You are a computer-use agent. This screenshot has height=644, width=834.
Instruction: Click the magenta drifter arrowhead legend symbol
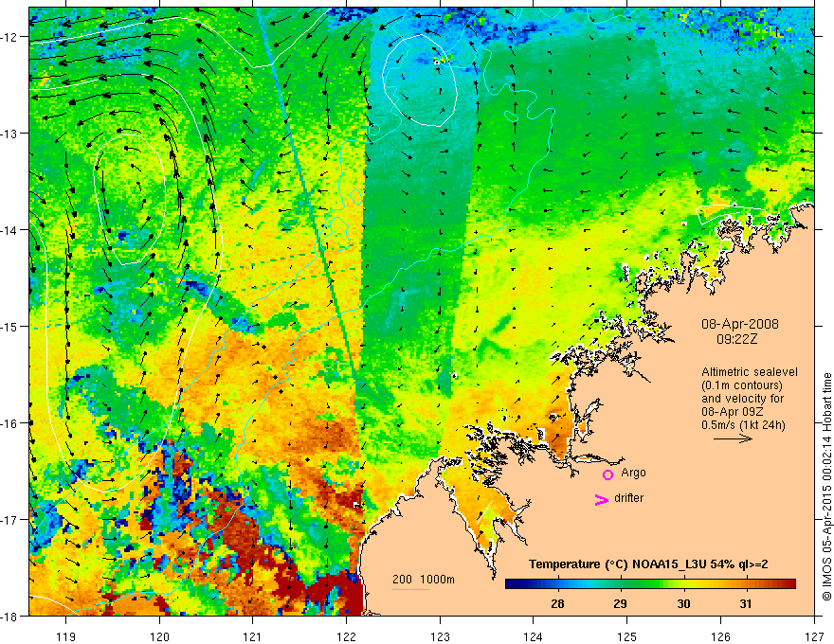pos(601,500)
